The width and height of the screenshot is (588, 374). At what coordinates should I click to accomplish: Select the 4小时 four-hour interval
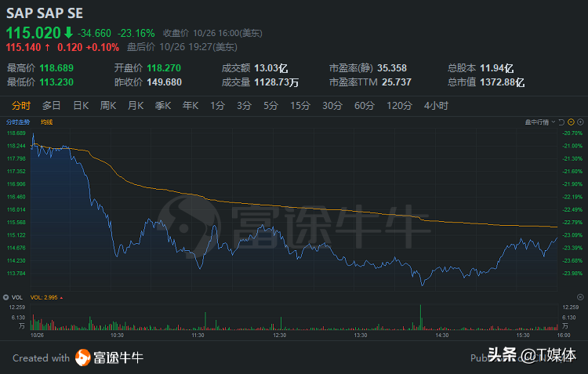(x=436, y=106)
